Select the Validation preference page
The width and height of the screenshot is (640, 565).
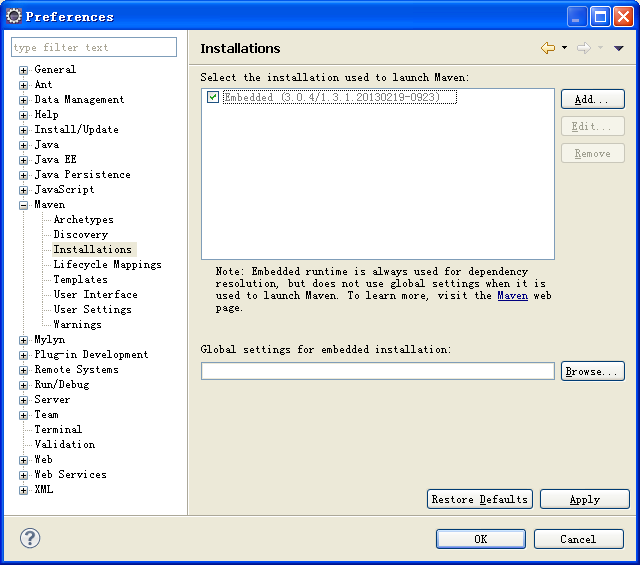(65, 445)
